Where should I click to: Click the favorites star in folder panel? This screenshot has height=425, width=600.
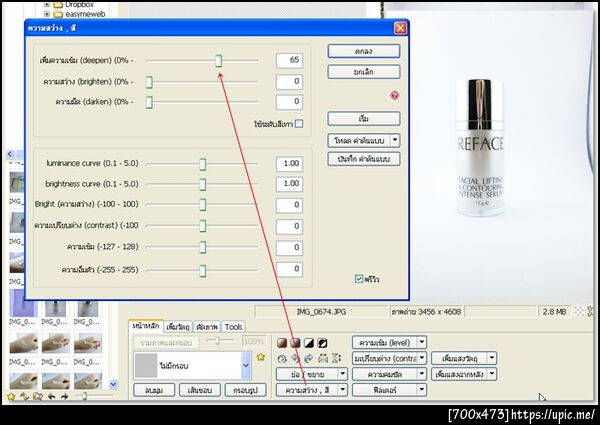[x=11, y=396]
